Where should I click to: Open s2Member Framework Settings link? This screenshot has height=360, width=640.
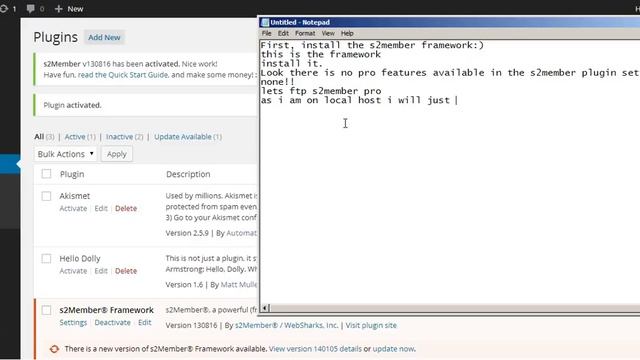(x=73, y=322)
